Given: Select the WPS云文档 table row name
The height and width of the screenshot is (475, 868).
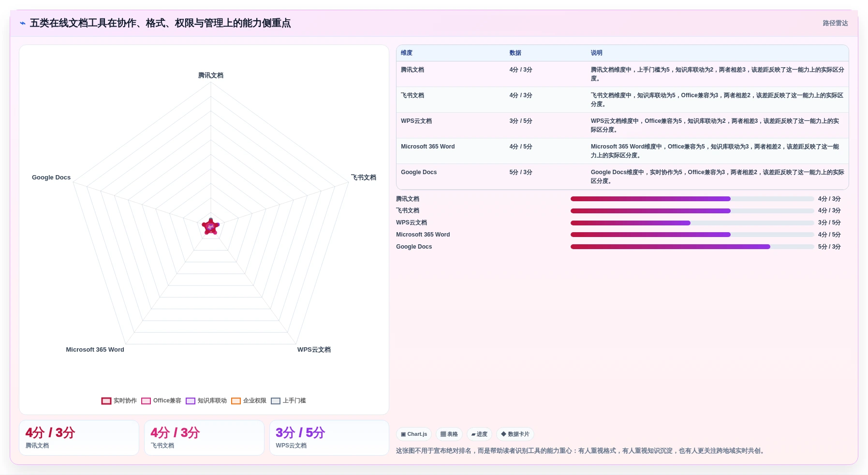Looking at the screenshot, I should (x=416, y=121).
